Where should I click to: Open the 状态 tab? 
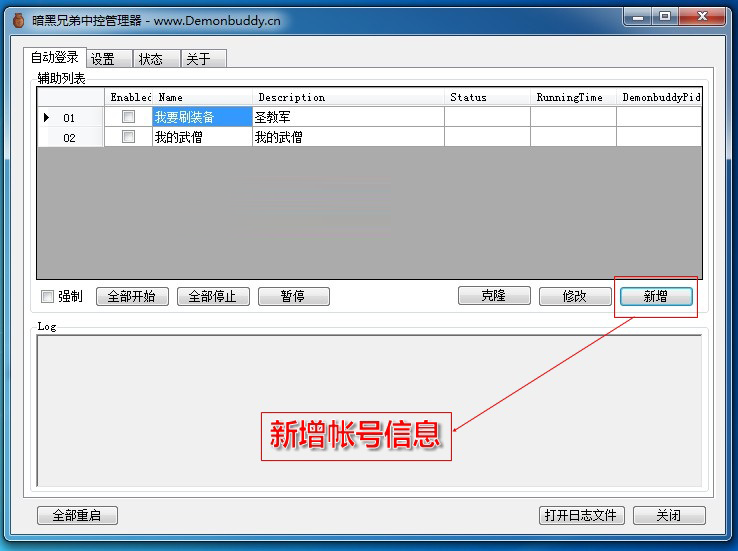coord(151,59)
